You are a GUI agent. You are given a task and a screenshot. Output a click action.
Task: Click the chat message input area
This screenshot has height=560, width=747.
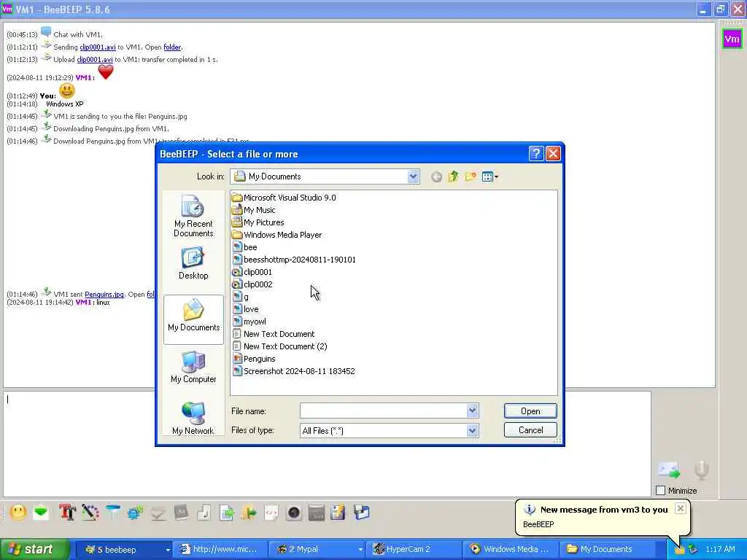(x=327, y=444)
